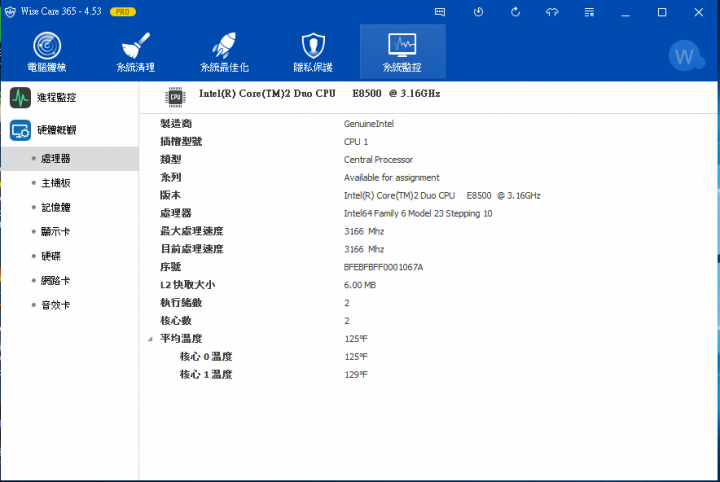Click the blue monitor-gear icon beside 硬體概觀

20,130
